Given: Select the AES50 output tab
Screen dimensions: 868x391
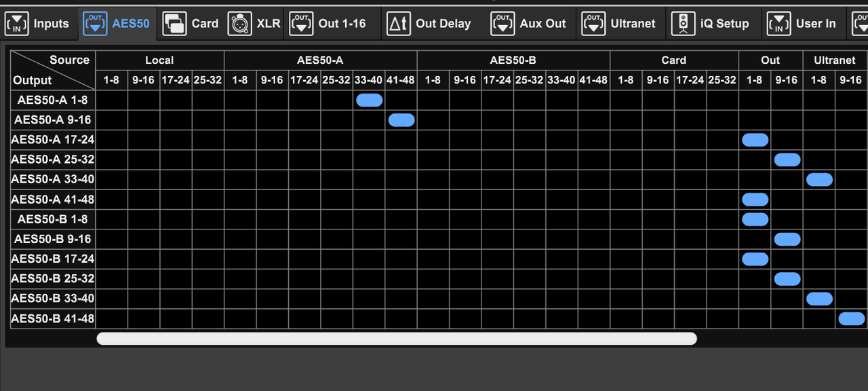Looking at the screenshot, I should [x=118, y=24].
